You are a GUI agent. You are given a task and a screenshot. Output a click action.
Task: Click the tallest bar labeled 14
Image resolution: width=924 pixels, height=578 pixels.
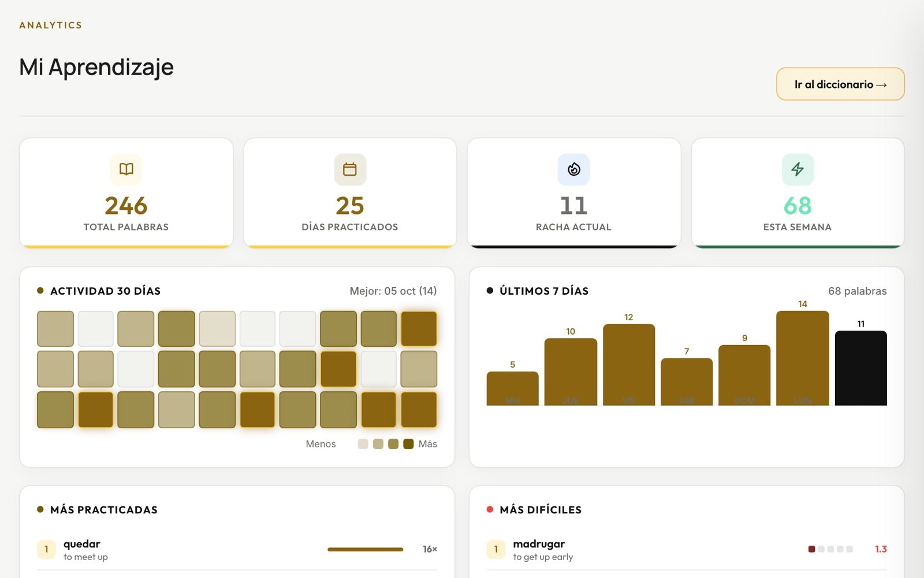click(803, 358)
